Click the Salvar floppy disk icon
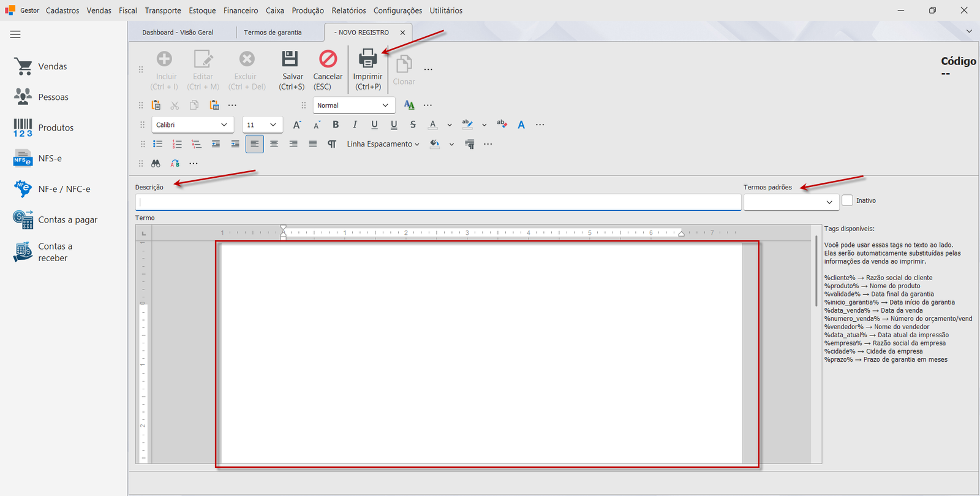Viewport: 980px width, 496px height. (290, 59)
